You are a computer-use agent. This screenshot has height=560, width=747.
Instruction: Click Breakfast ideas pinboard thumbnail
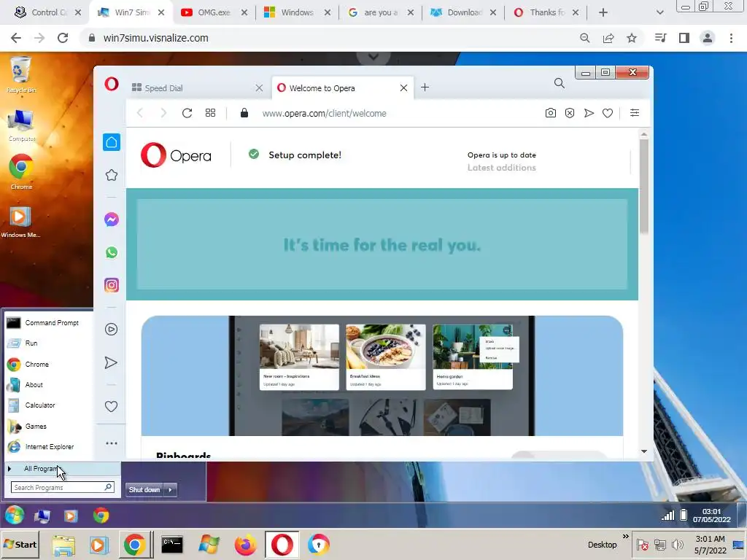tap(386, 357)
